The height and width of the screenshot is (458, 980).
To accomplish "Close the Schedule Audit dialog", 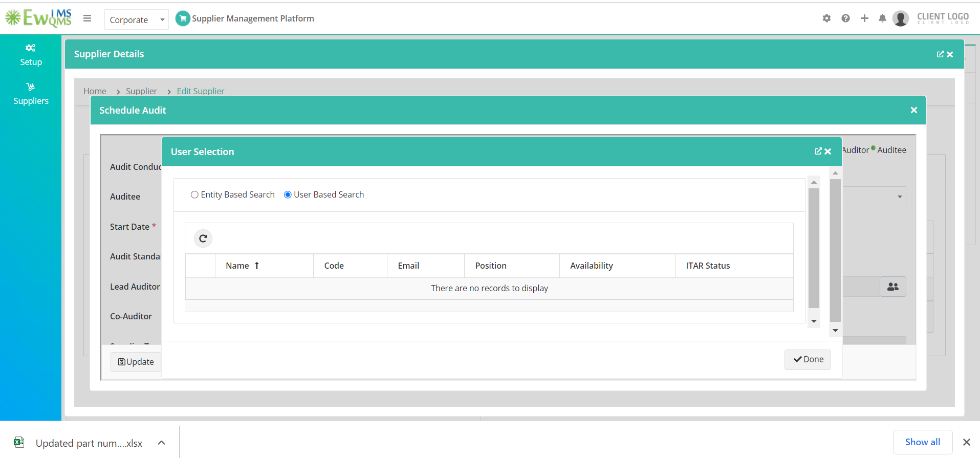I will click(914, 110).
